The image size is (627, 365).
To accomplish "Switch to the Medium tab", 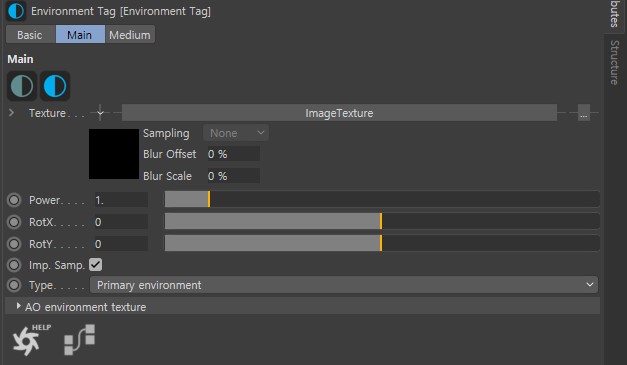I will (130, 35).
